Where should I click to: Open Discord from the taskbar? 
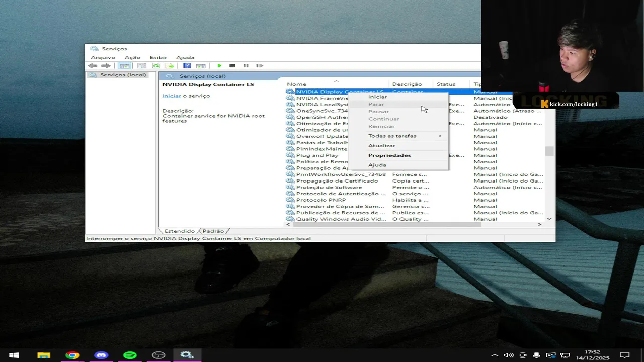(101, 355)
